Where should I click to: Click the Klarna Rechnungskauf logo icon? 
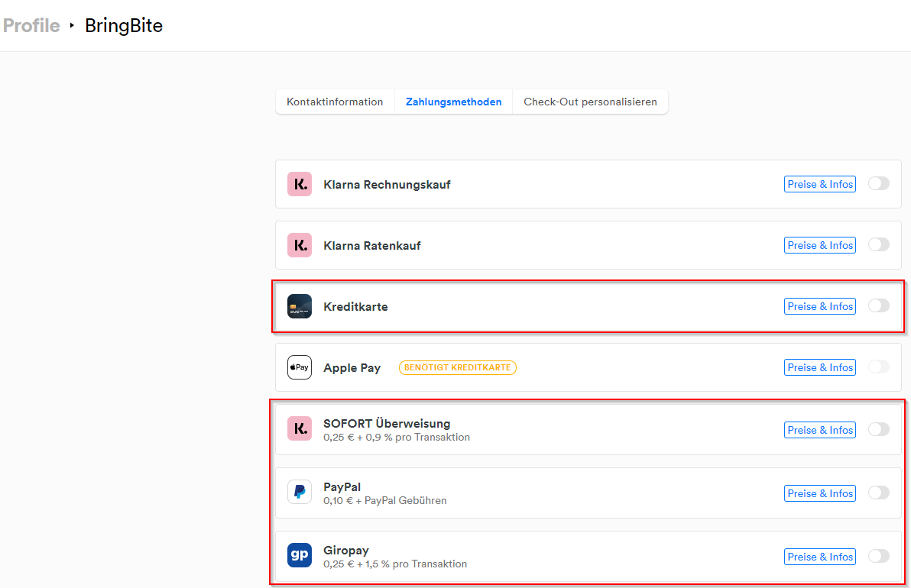pos(300,184)
